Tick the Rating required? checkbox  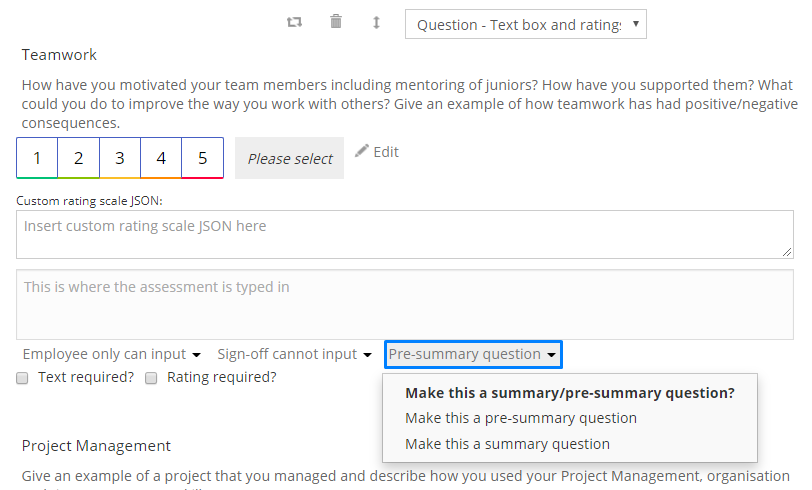coord(151,378)
